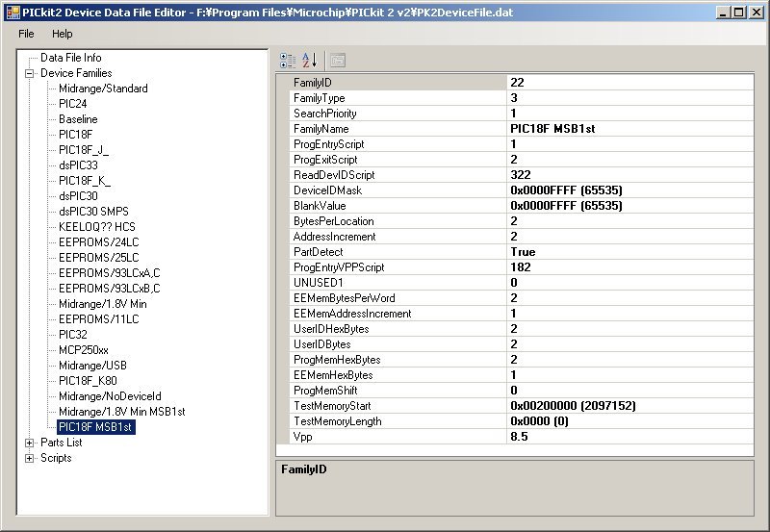Image resolution: width=770 pixels, height=532 pixels.
Task: Edit the TestMemoryLength value
Action: coord(630,421)
